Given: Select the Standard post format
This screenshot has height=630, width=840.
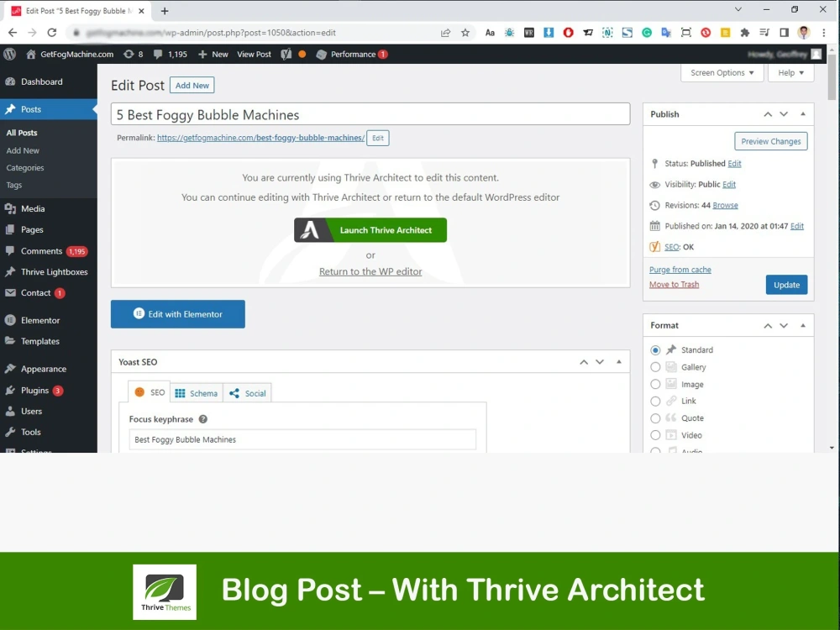Looking at the screenshot, I should point(655,349).
